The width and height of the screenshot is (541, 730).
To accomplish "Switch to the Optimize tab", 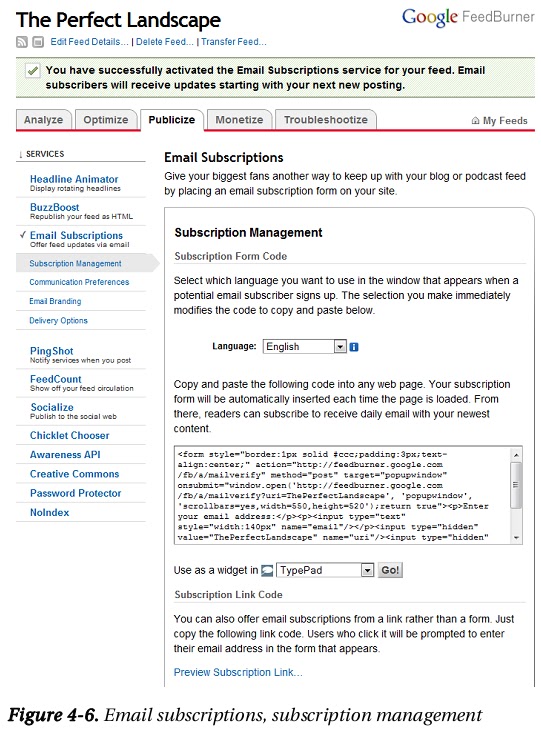I will pyautogui.click(x=106, y=120).
